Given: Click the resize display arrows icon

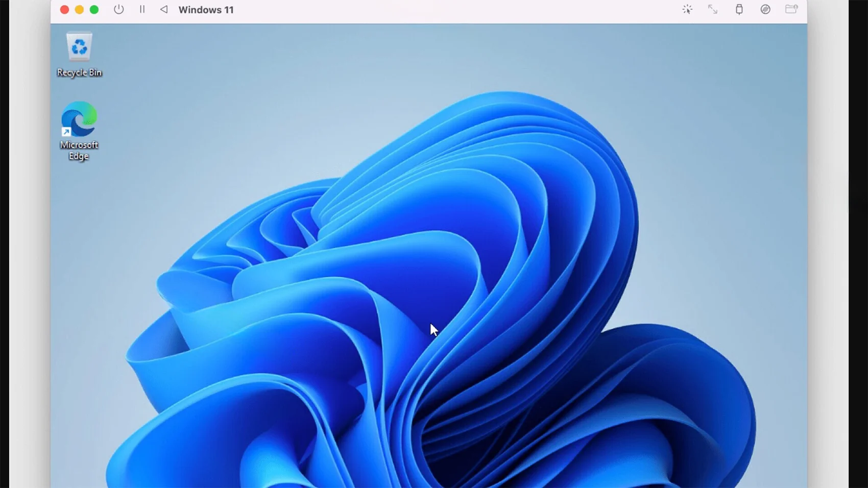Looking at the screenshot, I should coord(713,10).
